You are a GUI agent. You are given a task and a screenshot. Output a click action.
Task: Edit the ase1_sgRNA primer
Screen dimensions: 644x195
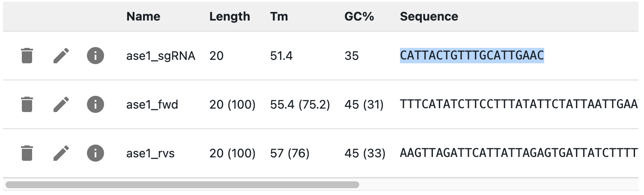click(x=61, y=56)
